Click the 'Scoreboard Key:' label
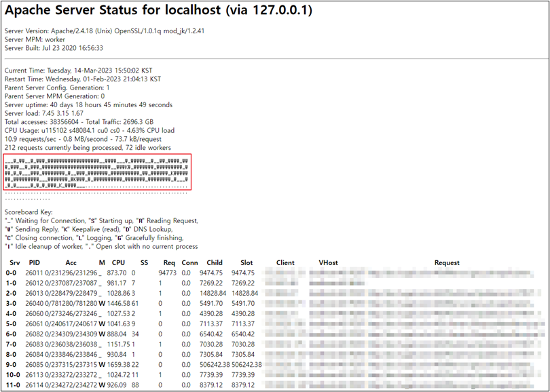 pos(29,212)
